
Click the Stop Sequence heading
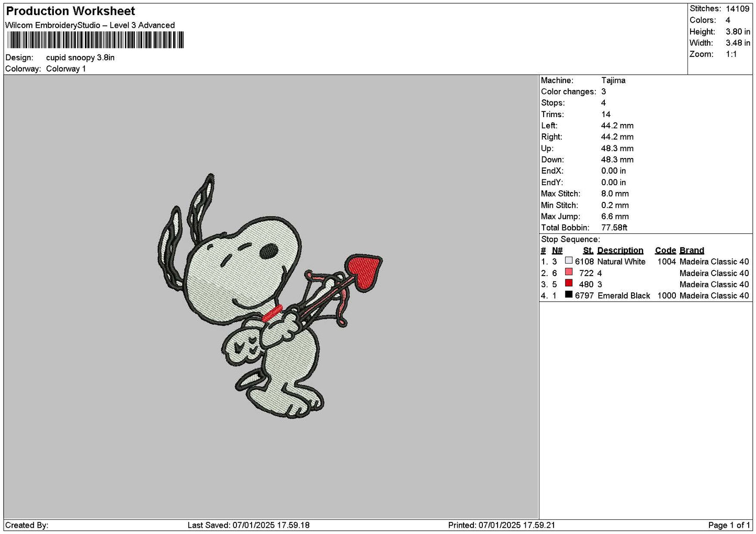pyautogui.click(x=571, y=240)
